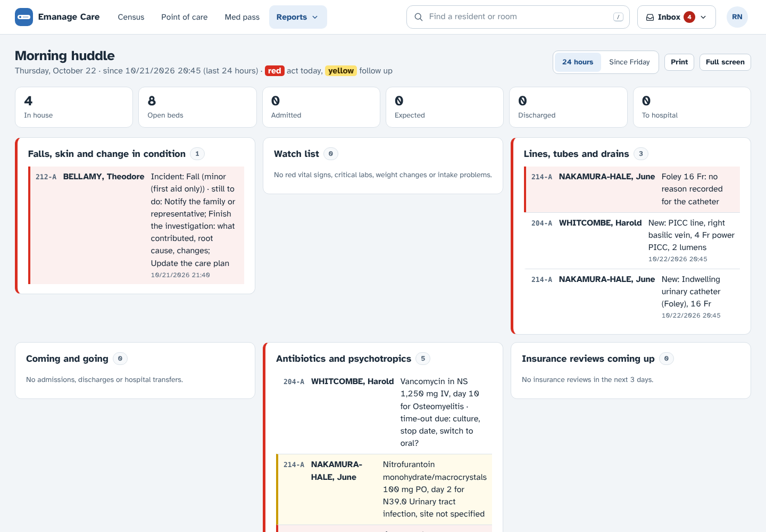
Task: Open NAKAMURA-HALE Foley no reason recorded row
Action: tap(632, 189)
